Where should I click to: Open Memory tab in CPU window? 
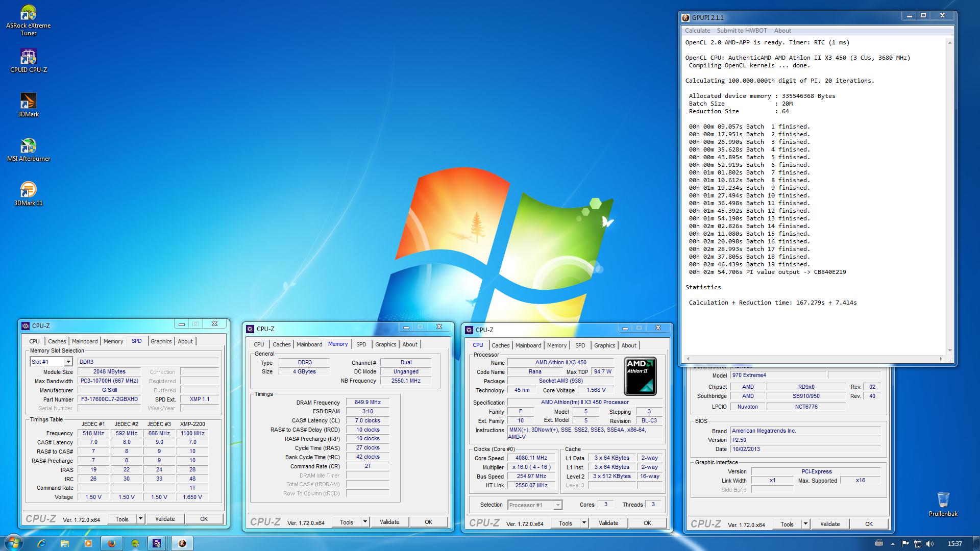(x=557, y=345)
